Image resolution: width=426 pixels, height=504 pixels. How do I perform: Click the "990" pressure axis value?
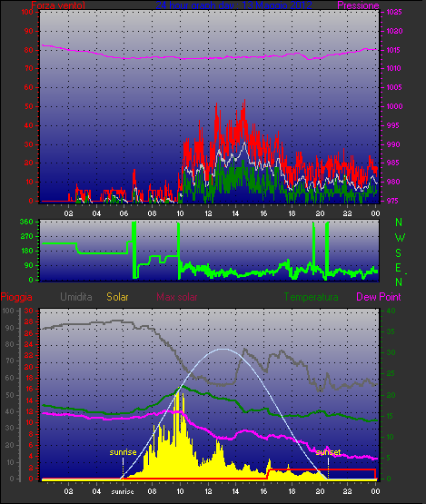(393, 144)
